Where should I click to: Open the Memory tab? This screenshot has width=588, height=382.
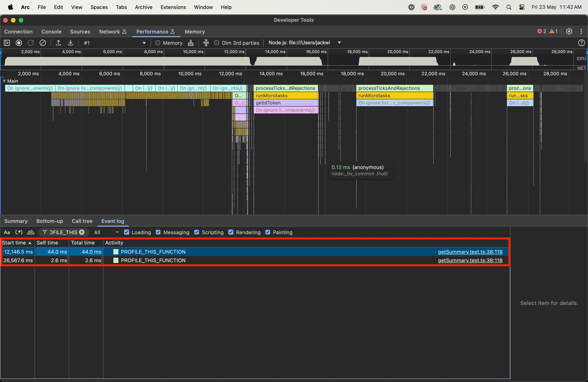coord(195,32)
